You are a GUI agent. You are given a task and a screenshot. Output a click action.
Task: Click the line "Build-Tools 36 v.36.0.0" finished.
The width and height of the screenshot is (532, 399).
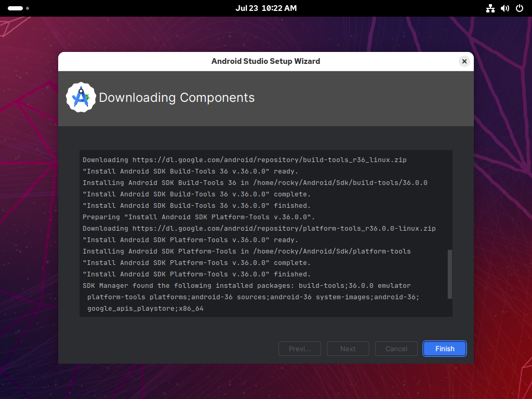click(196, 206)
